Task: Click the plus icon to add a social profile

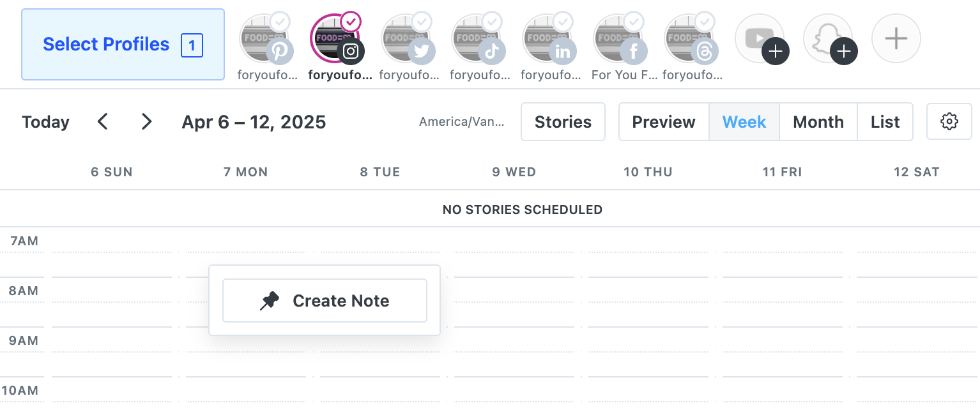Action: (896, 38)
